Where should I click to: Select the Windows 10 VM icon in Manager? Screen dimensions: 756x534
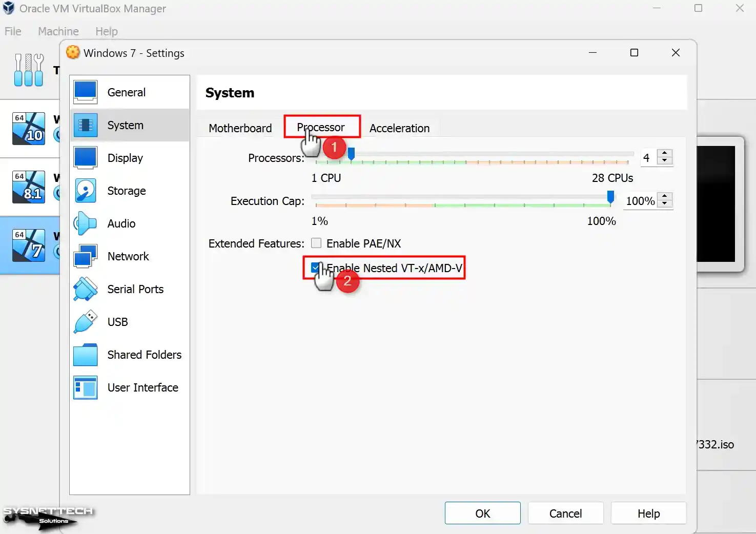29,129
